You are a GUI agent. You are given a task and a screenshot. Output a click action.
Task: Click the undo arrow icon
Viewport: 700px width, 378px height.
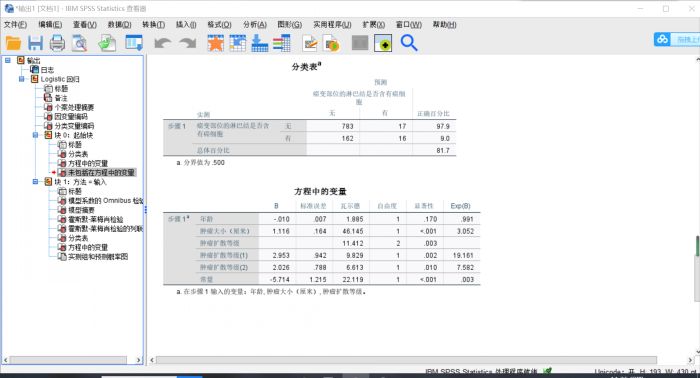tap(162, 43)
